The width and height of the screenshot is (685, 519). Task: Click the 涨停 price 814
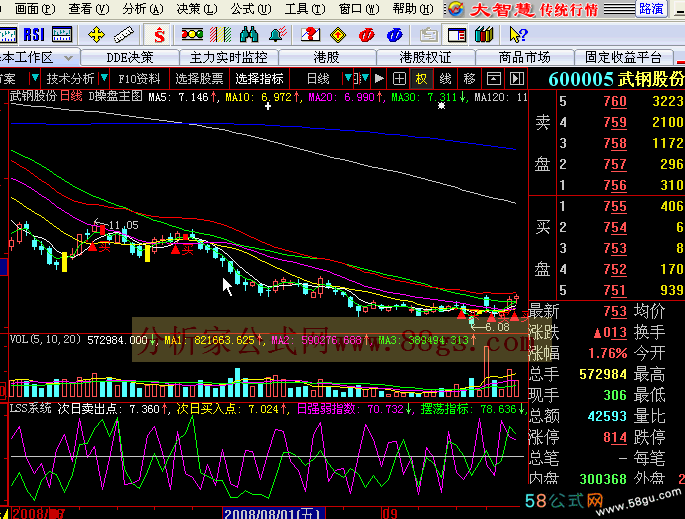[x=615, y=437]
